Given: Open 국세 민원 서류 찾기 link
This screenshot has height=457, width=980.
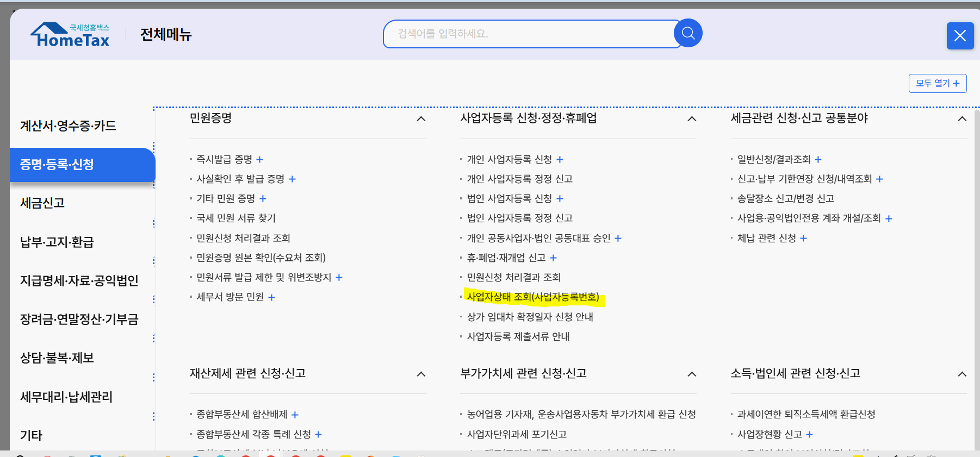Looking at the screenshot, I should pyautogui.click(x=236, y=218).
